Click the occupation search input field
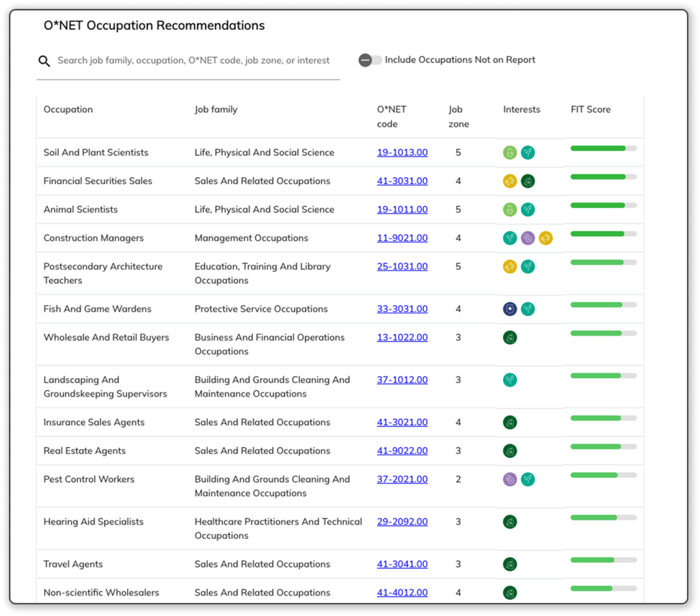 click(x=193, y=61)
